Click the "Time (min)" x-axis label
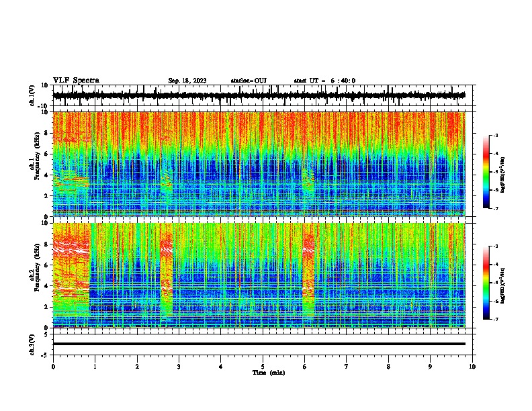The image size is (532, 411). (269, 373)
